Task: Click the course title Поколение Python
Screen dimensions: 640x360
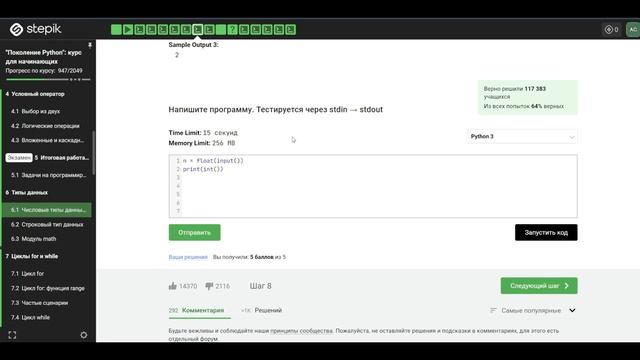Action: tap(44, 57)
